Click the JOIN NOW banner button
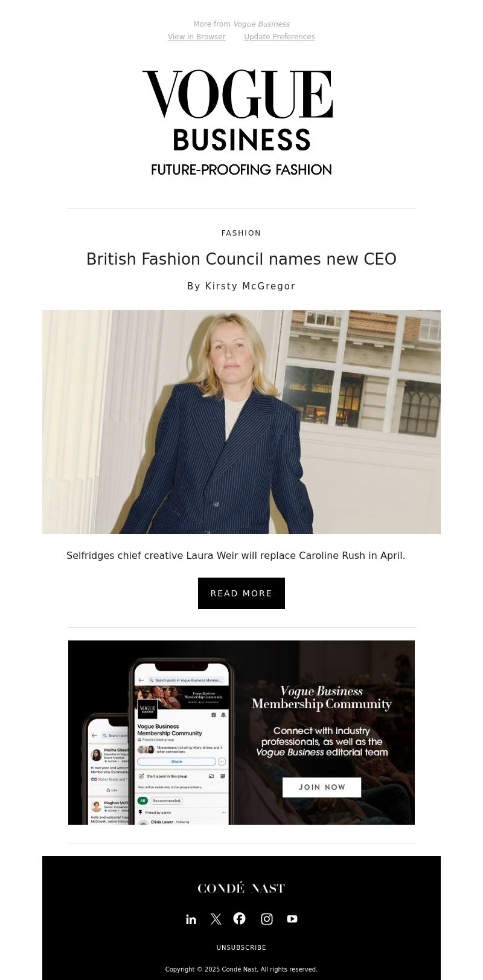This screenshot has height=980, width=483. 322,787
